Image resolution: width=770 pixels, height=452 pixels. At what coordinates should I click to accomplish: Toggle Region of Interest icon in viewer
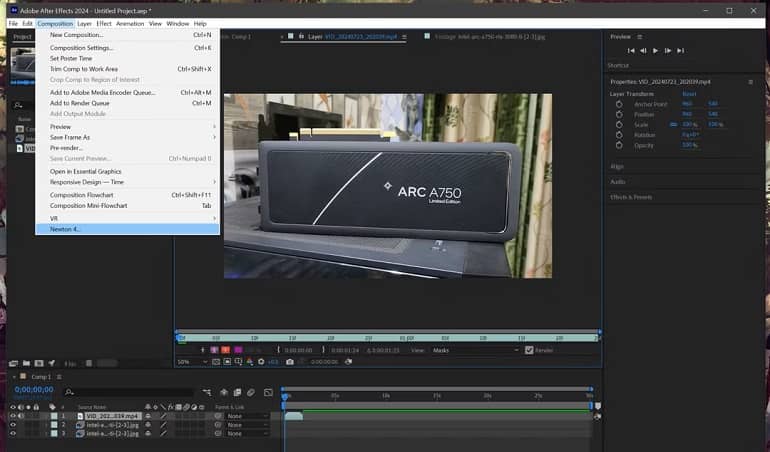238,362
